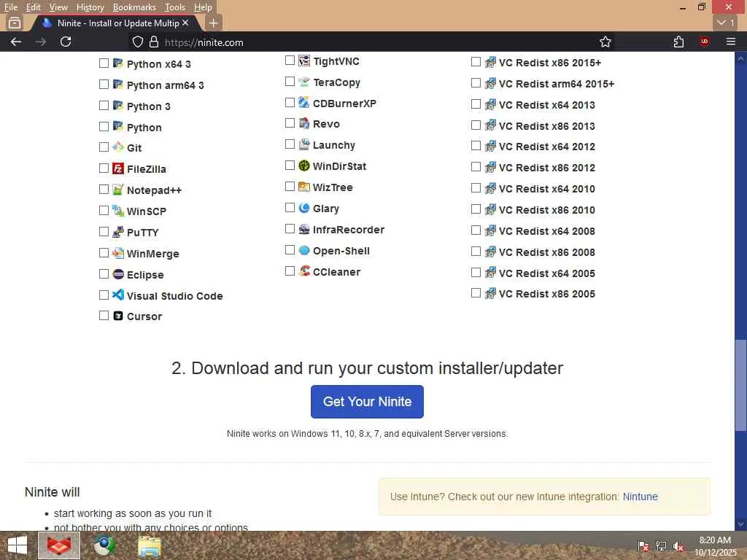Image resolution: width=747 pixels, height=560 pixels.
Task: Open the History menu
Action: [x=90, y=7]
